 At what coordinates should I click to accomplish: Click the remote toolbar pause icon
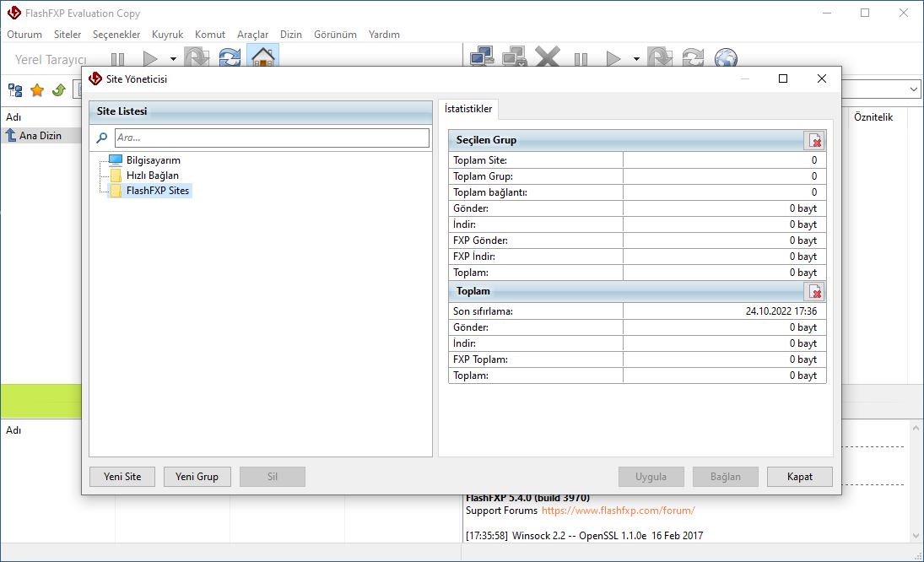pos(581,59)
